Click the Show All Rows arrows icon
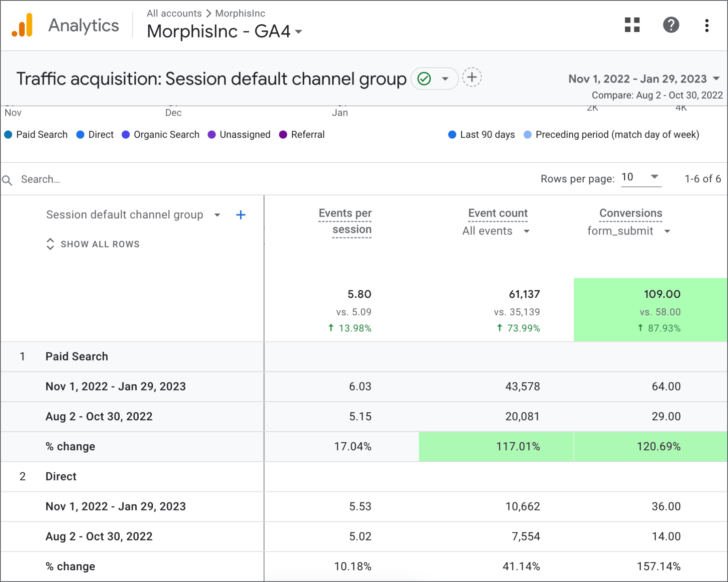The height and width of the screenshot is (582, 728). 50,244
